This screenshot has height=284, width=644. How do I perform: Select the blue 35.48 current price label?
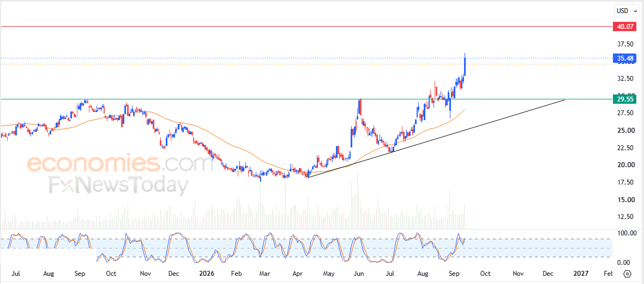(x=624, y=58)
